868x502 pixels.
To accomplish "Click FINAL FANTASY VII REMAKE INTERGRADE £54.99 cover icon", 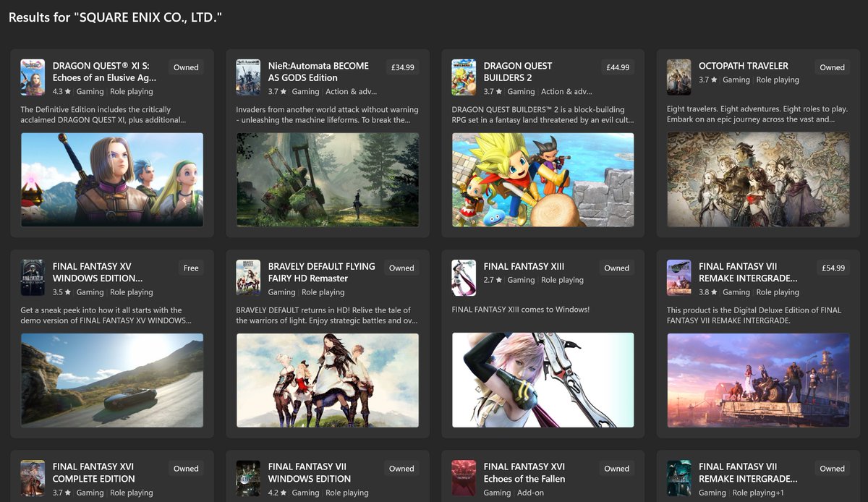I will point(679,278).
